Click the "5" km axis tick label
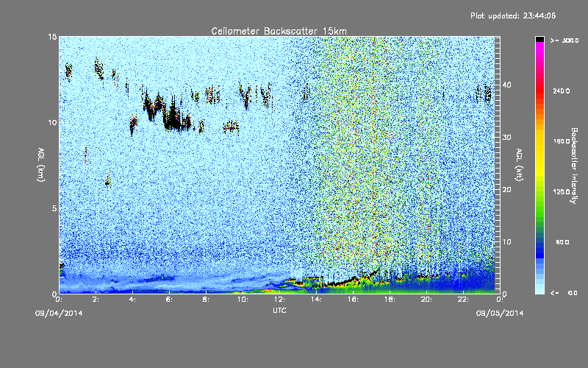The image size is (588, 368). pos(54,208)
